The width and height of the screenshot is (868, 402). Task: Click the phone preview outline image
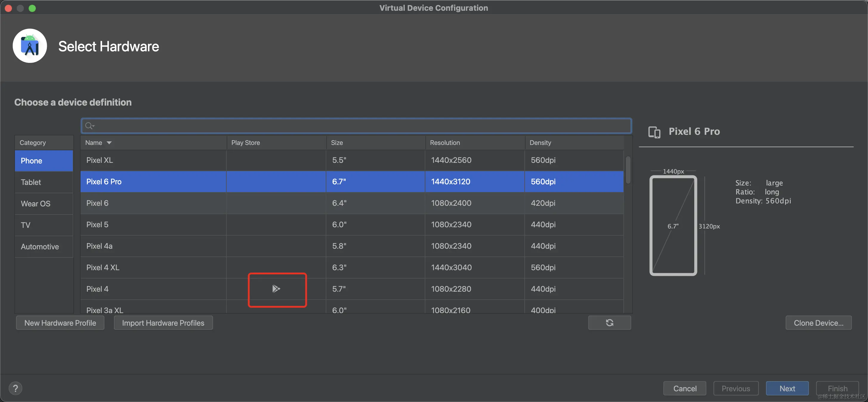point(673,225)
